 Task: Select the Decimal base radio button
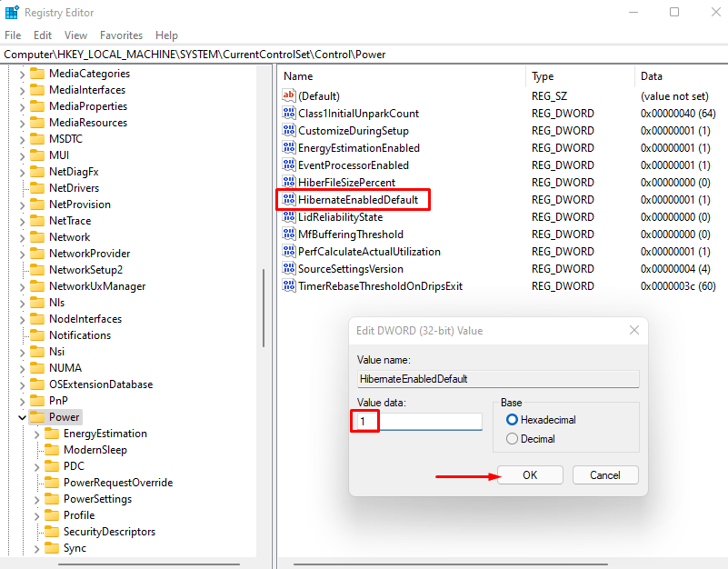coord(512,438)
